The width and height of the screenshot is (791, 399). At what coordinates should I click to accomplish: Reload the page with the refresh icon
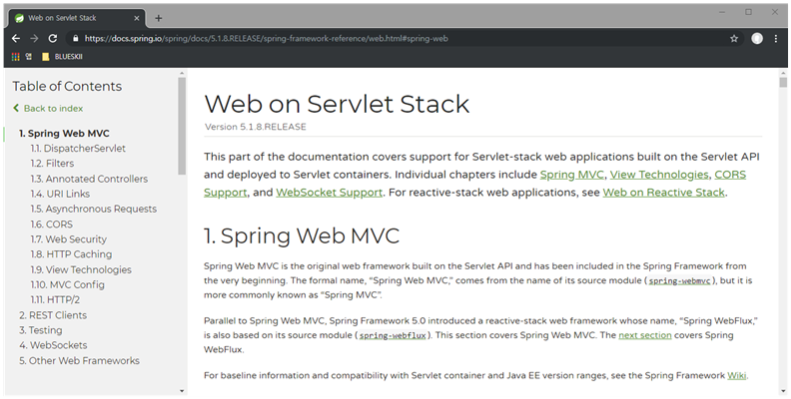[x=52, y=38]
